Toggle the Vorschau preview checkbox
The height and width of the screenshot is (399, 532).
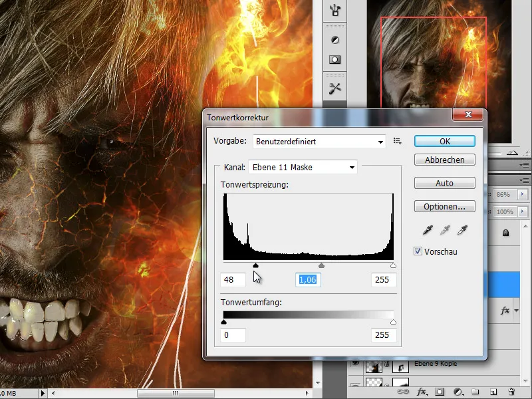click(418, 251)
